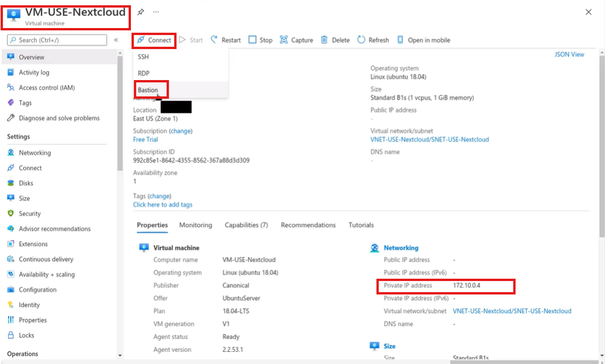Select the Canonical publisher value
Screen dimensions: 605x364
pyautogui.click(x=236, y=286)
